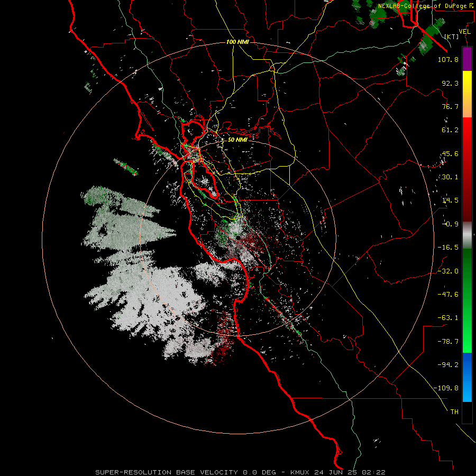Click the Super-Resolution Base Velocity caption

pos(241,472)
